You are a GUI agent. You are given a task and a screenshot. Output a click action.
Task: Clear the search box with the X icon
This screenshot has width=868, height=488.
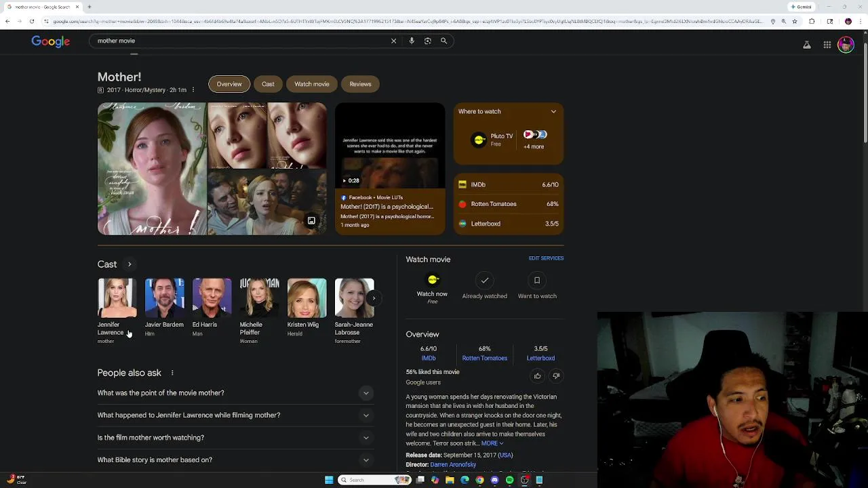click(393, 41)
